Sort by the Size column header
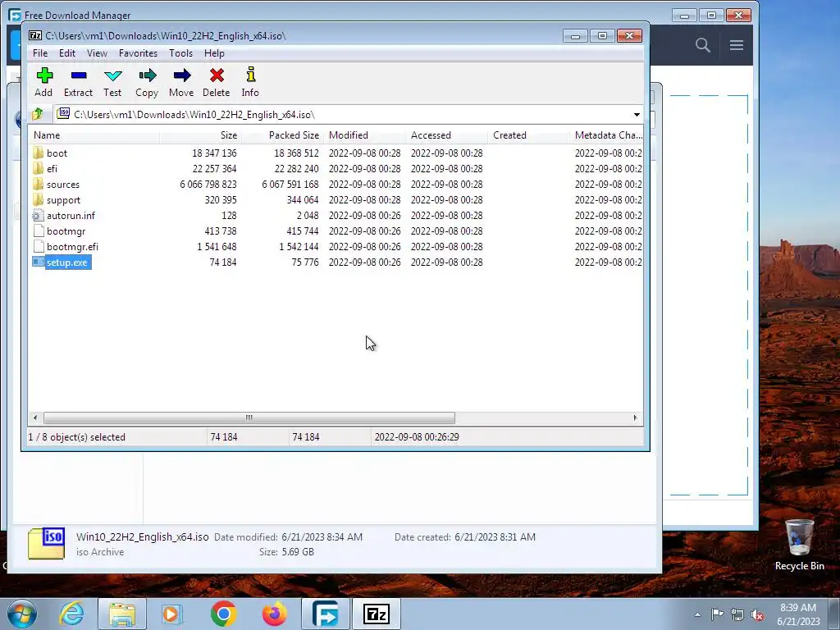 pyautogui.click(x=200, y=135)
